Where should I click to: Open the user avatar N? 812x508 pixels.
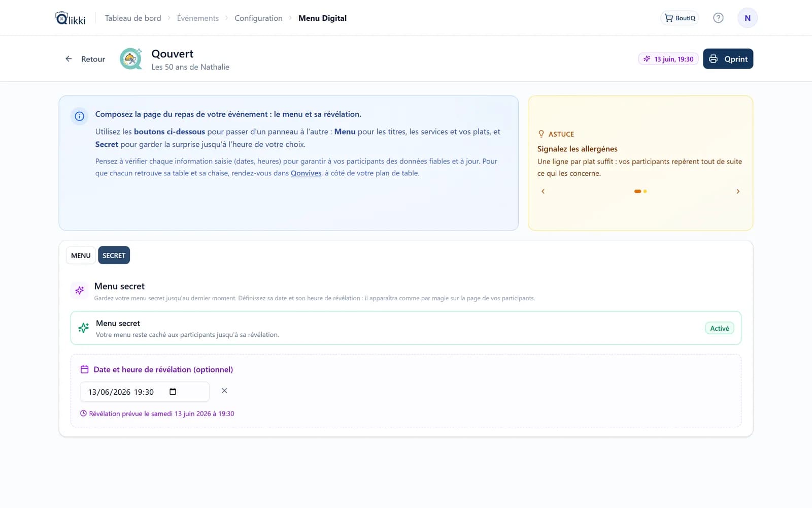tap(748, 18)
